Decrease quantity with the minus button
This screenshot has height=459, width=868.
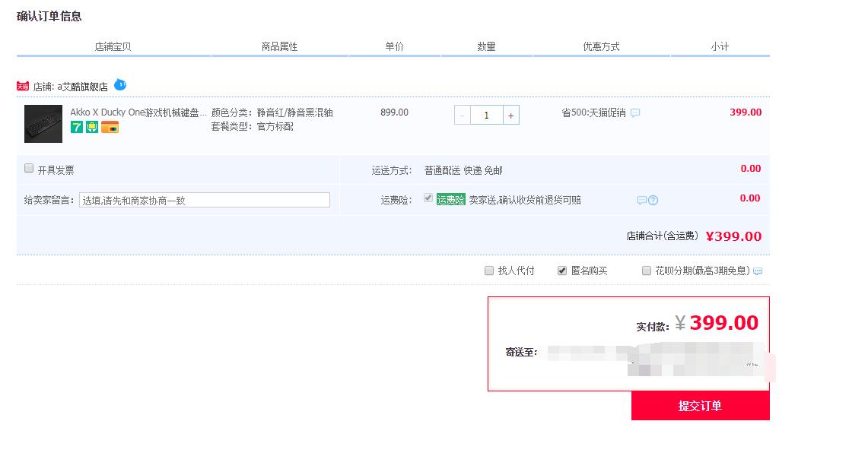[x=463, y=115]
